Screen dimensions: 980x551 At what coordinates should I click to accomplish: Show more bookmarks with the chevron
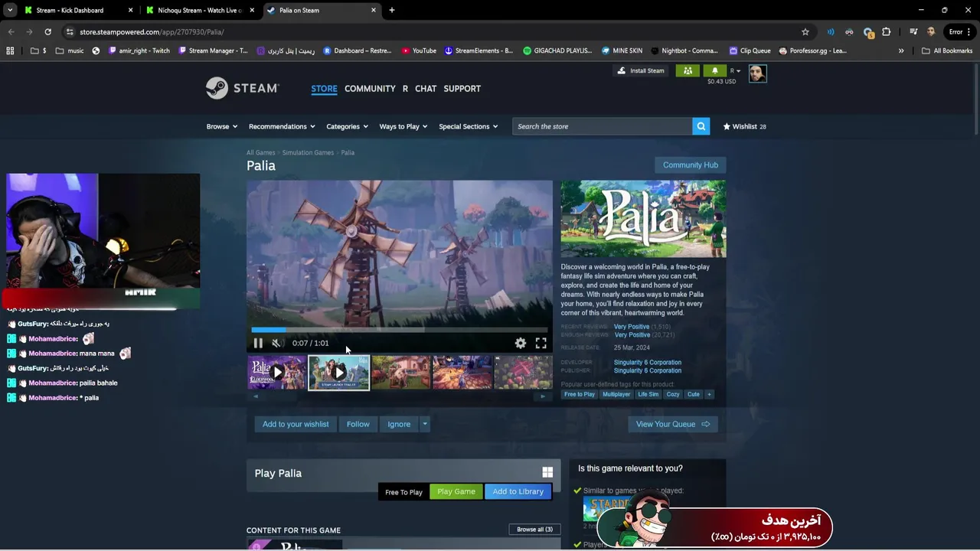pos(901,51)
